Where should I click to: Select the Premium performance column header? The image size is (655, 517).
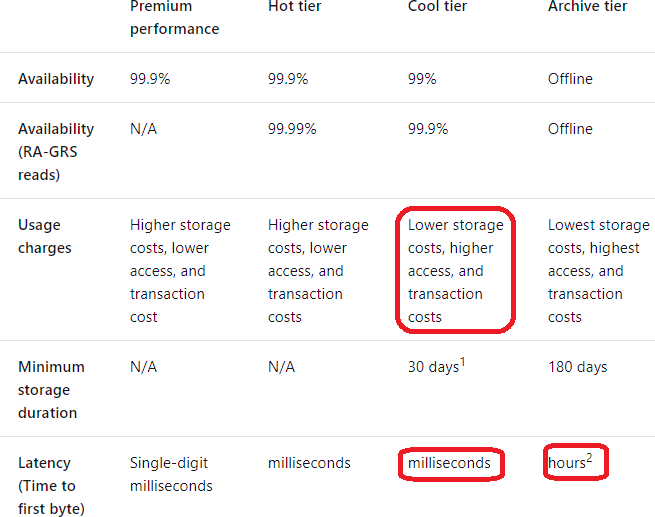[x=174, y=18]
